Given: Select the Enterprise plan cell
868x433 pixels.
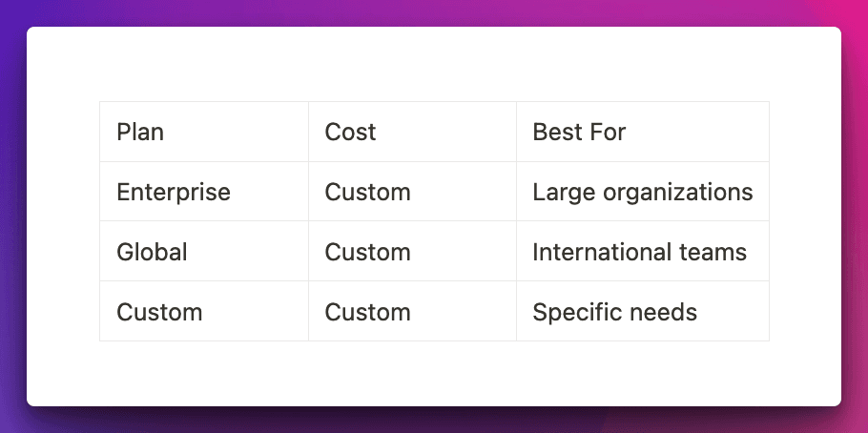Looking at the screenshot, I should (x=174, y=192).
